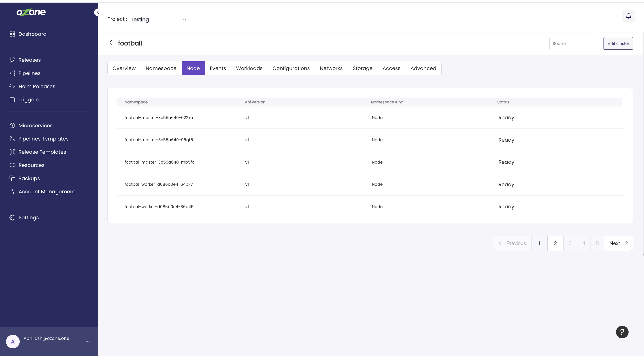
Task: Open the help question mark button
Action: (622, 332)
